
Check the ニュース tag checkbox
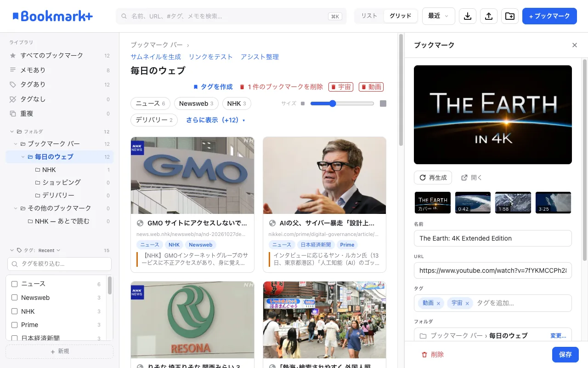click(x=14, y=284)
